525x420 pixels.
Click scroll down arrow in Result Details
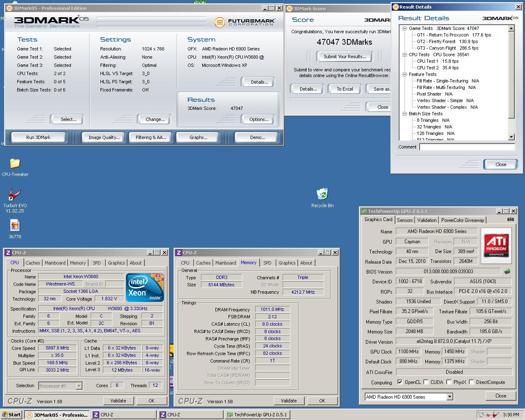click(511, 137)
